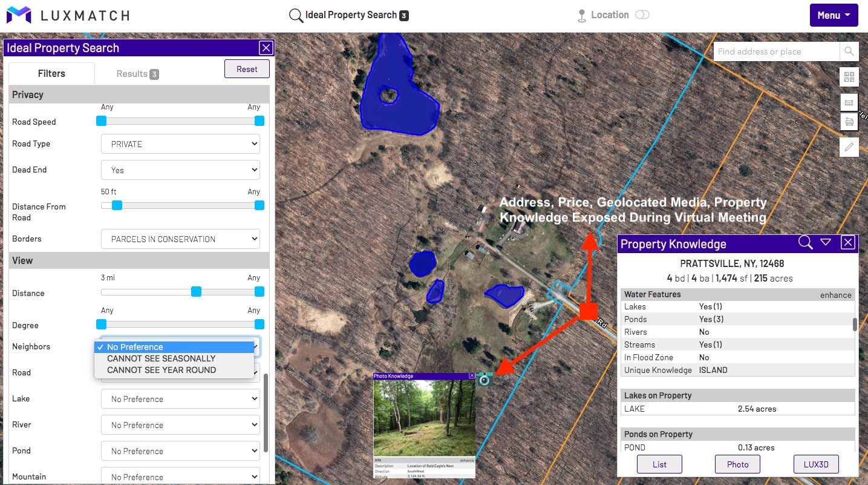Click the LuxMatch logo icon
The width and height of the screenshot is (868, 485).
pyautogui.click(x=19, y=15)
